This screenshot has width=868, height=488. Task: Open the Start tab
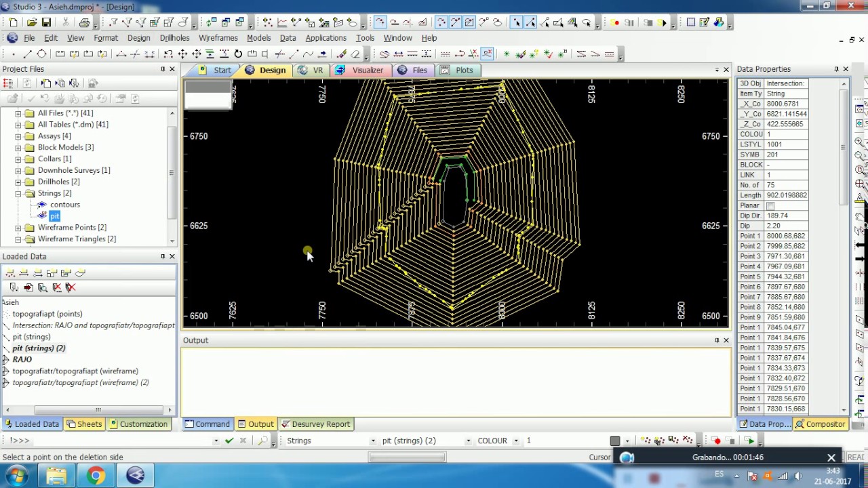tap(216, 70)
